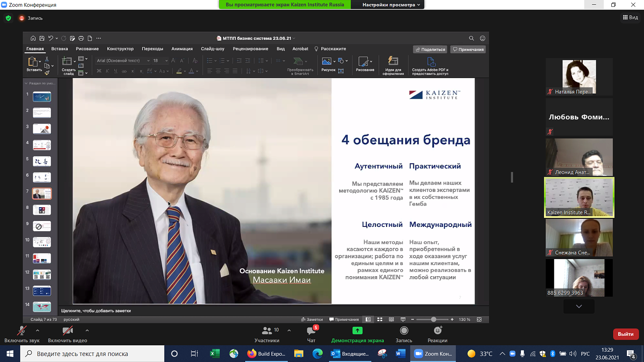The image size is (644, 362).
Task: Click the green encryption shield icon
Action: pos(8,18)
